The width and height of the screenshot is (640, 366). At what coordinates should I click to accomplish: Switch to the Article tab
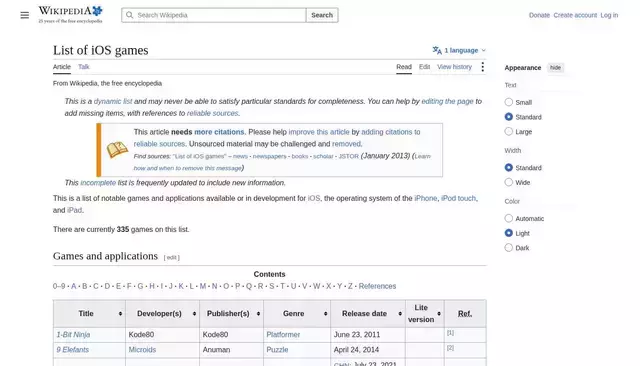62,67
